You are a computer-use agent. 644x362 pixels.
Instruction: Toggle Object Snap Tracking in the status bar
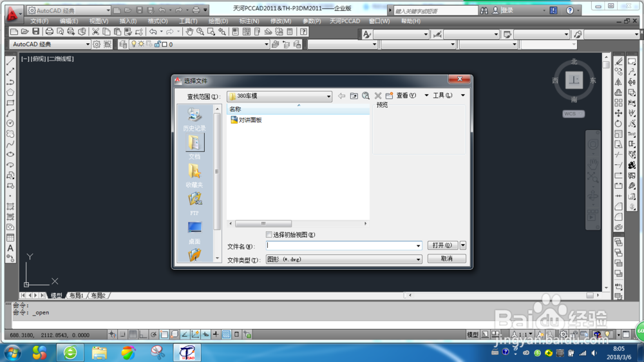[184, 334]
